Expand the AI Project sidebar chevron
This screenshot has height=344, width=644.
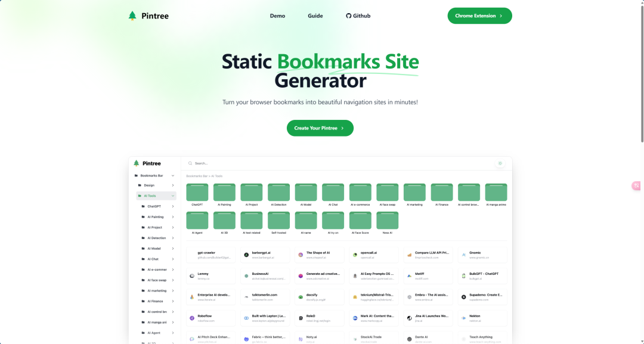pos(173,227)
